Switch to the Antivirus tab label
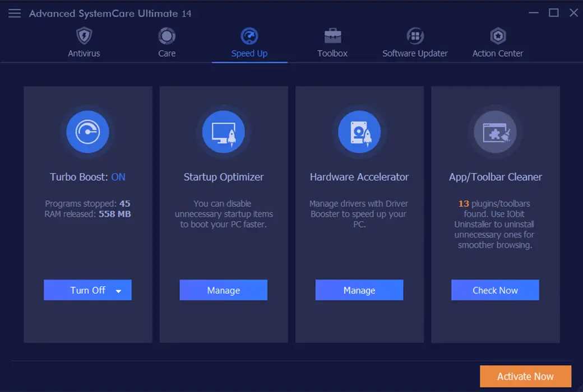This screenshot has height=392, width=583. coord(84,54)
